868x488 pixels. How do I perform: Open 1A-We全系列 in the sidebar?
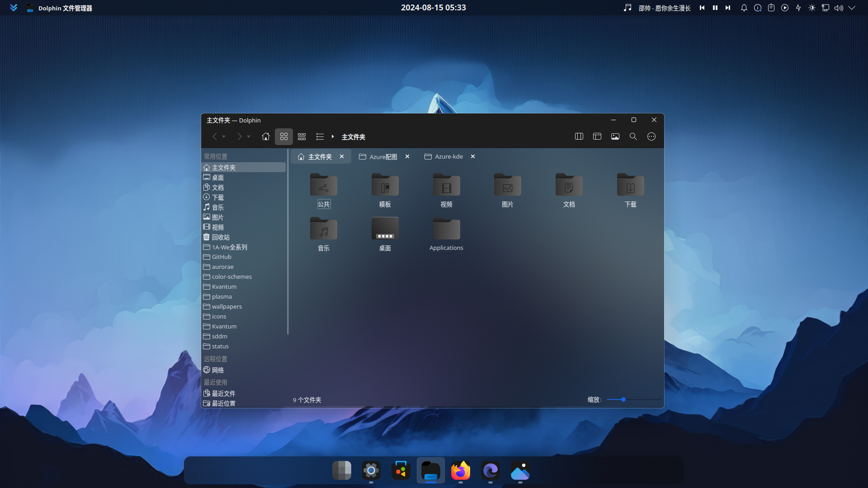244,247
